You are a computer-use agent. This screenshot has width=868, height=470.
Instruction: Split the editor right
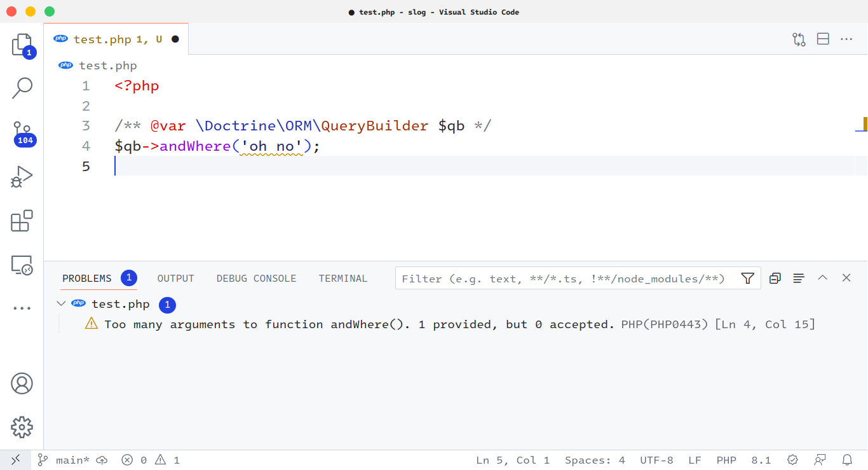coord(823,39)
